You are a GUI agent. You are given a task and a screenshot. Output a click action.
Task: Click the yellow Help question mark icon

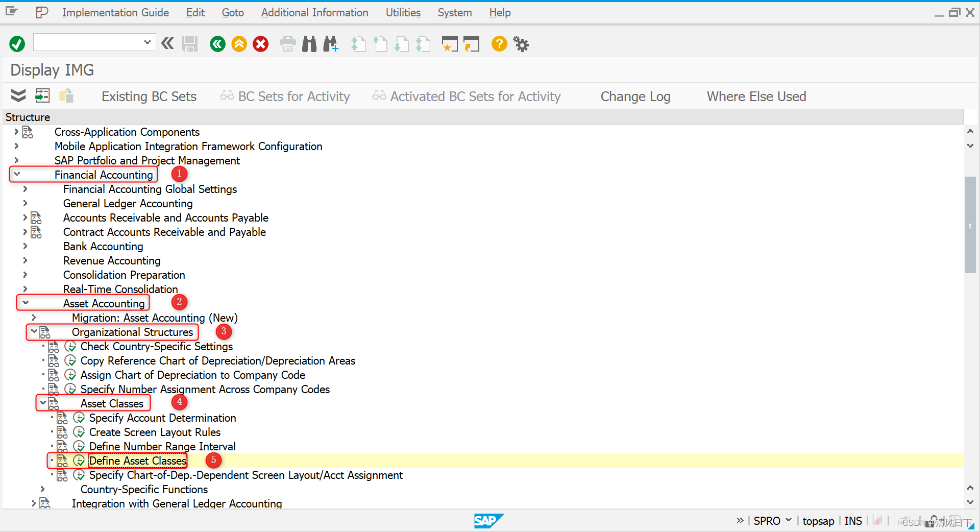(x=499, y=44)
